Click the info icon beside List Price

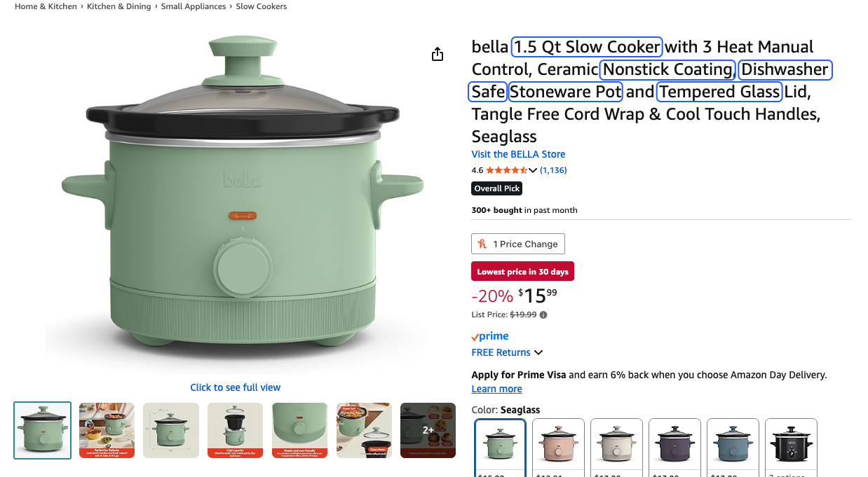point(543,315)
